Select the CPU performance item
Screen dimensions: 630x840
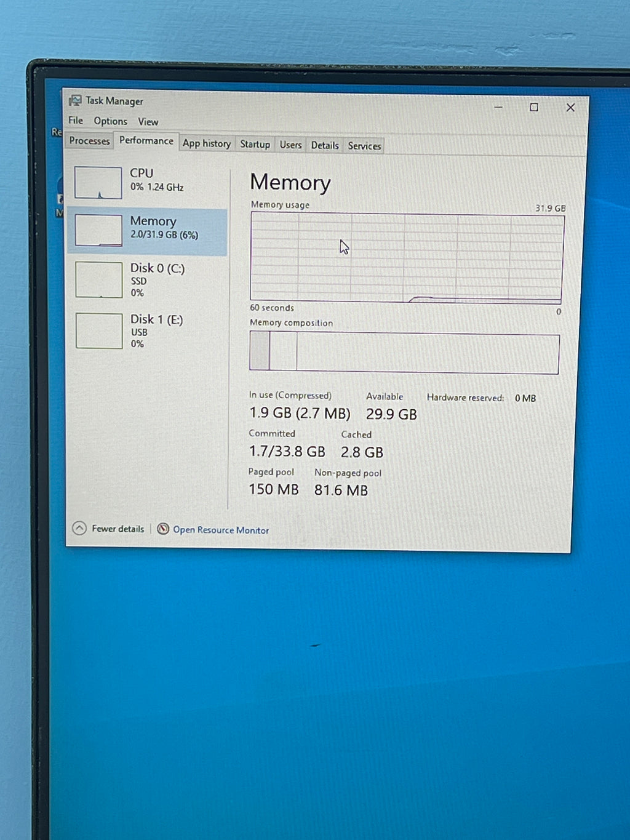coord(148,182)
